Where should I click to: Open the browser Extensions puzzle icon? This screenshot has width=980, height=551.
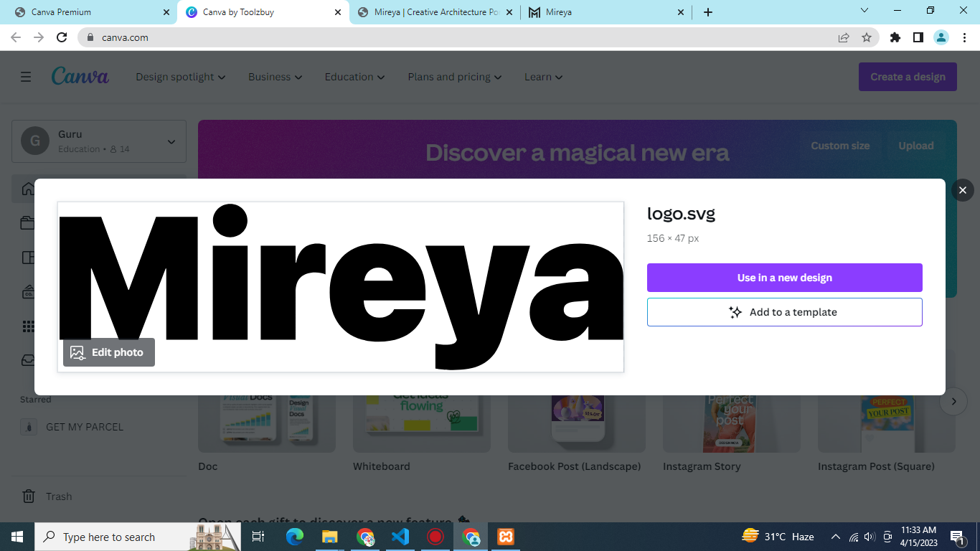[x=895, y=37]
